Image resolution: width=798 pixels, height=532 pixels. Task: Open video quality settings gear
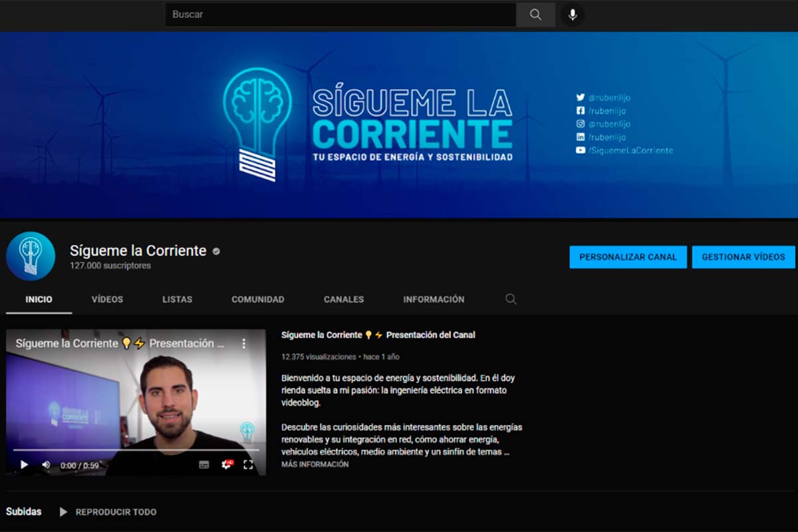227,465
